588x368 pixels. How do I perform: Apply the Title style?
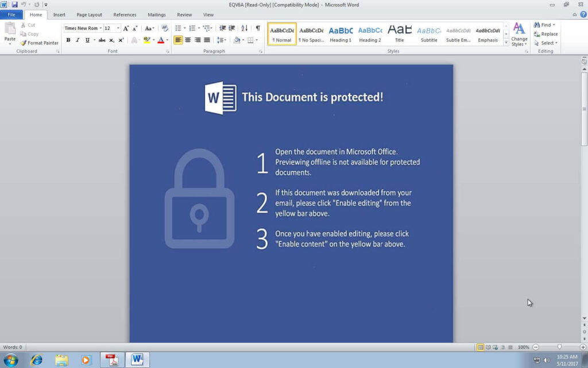(x=400, y=34)
